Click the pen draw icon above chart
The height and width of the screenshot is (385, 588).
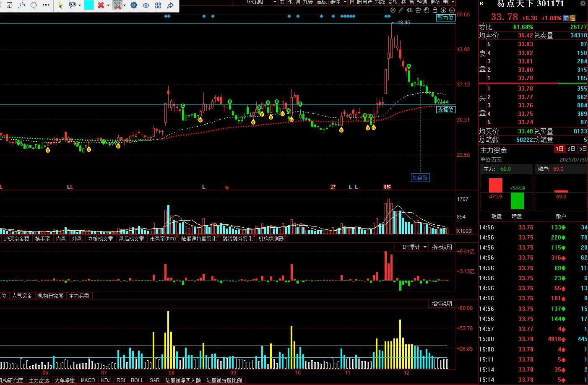(x=401, y=10)
